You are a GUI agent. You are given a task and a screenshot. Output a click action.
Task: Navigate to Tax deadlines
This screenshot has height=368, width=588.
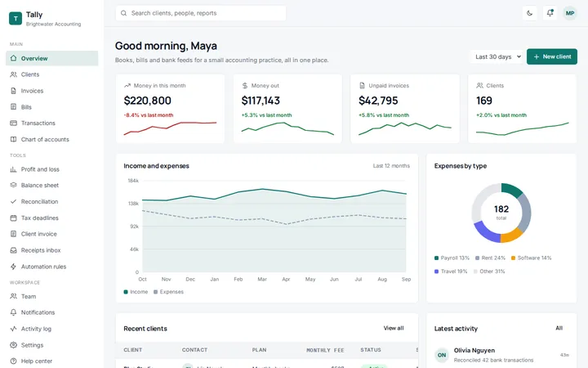(x=52, y=218)
